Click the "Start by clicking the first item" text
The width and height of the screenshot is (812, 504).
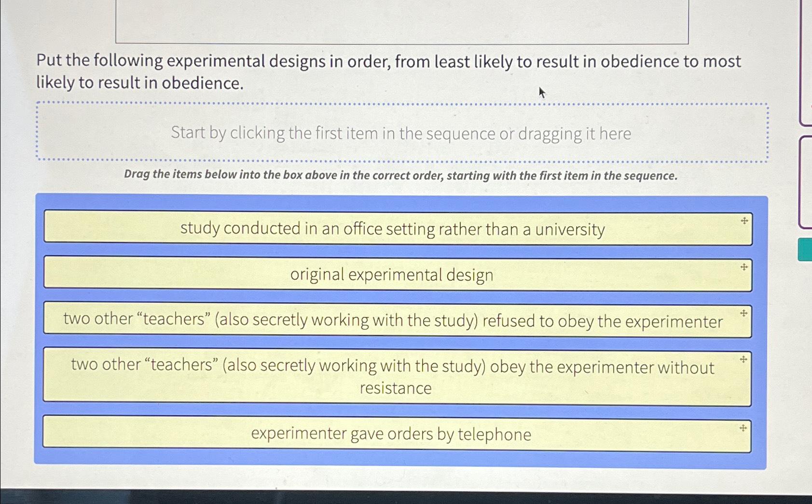tap(402, 133)
